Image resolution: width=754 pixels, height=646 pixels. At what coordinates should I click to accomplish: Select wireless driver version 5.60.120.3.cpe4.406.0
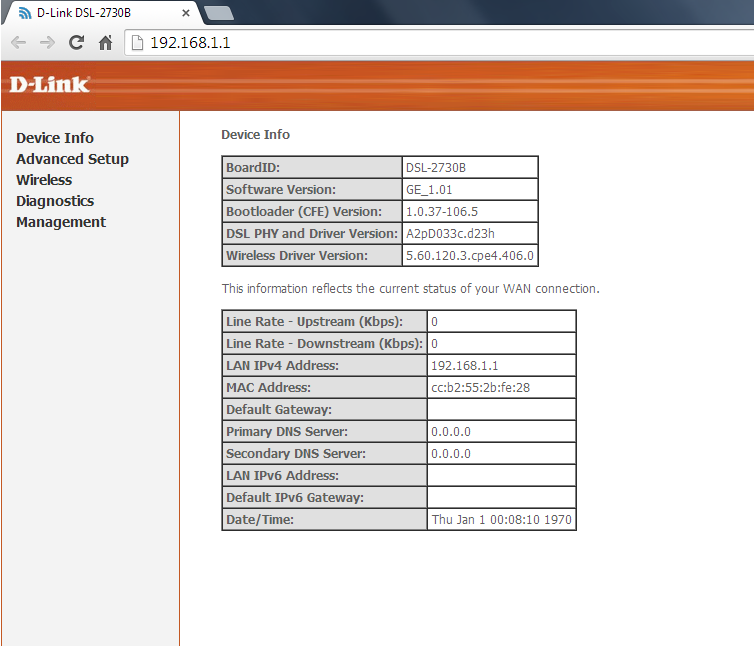pyautogui.click(x=470, y=255)
